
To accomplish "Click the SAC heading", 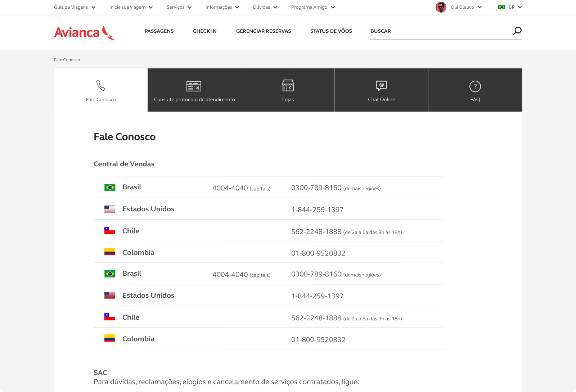I will 100,373.
